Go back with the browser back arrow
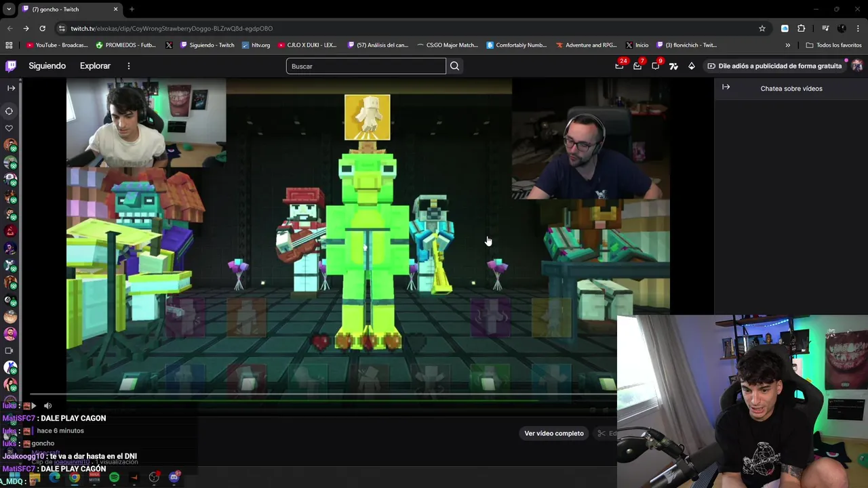 (x=9, y=28)
